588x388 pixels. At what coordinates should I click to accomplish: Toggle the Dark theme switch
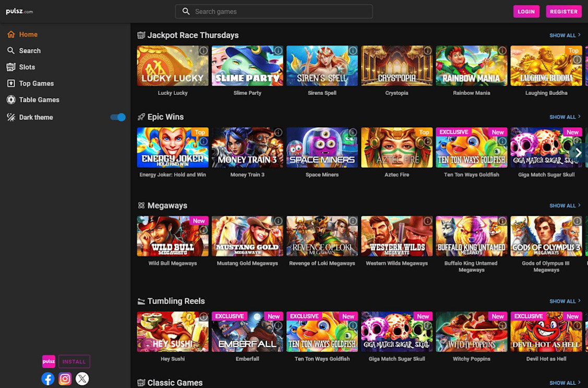tap(118, 117)
